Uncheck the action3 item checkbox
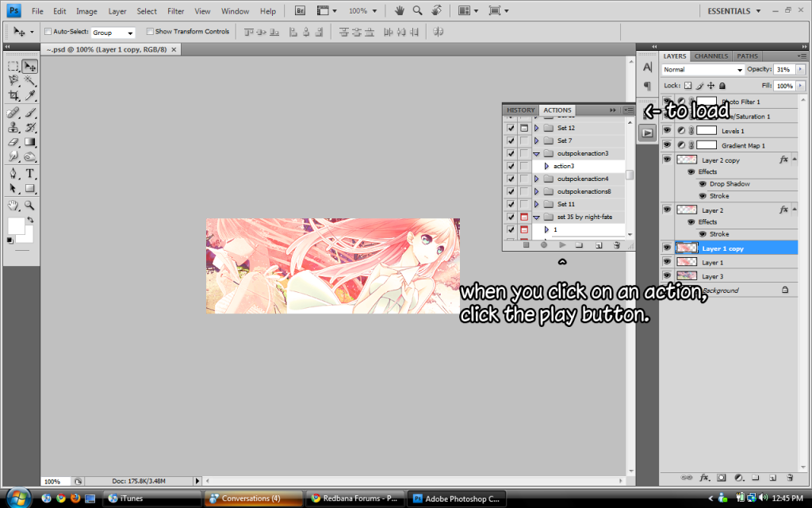 (x=511, y=167)
